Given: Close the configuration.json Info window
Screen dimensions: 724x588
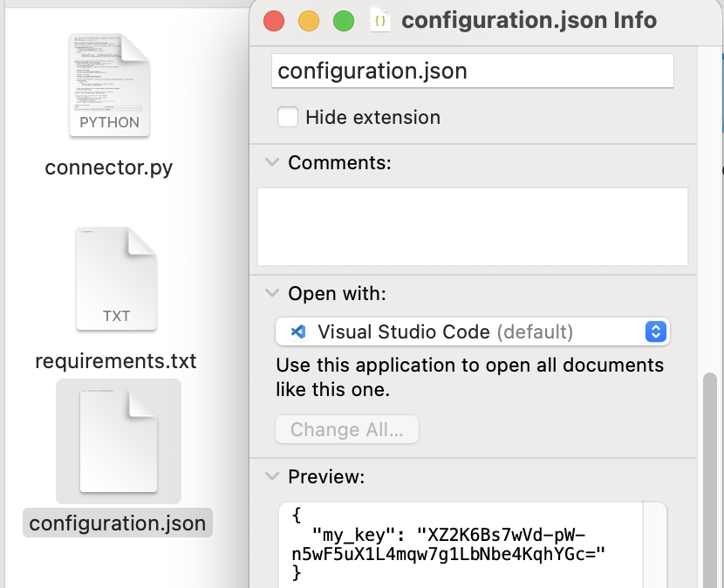Looking at the screenshot, I should point(274,21).
